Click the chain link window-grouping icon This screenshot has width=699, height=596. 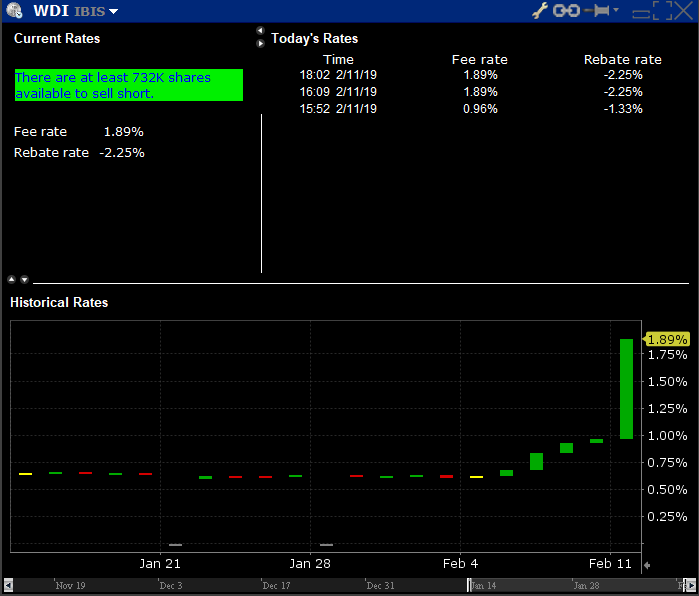[x=566, y=10]
